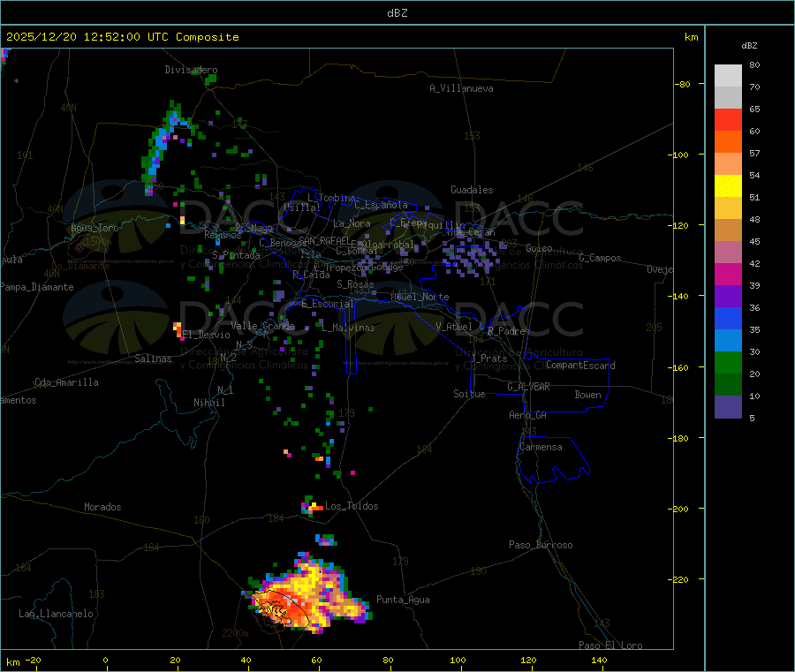The height and width of the screenshot is (672, 795).
Task: Click the R_Padre map label
Action: 506,331
